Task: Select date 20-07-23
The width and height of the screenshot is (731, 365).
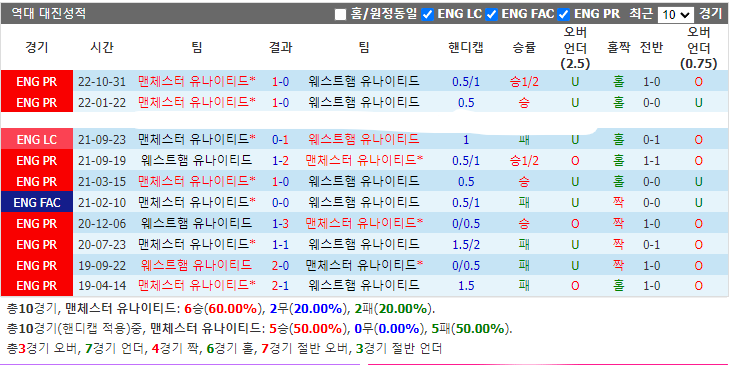Action: [102, 244]
